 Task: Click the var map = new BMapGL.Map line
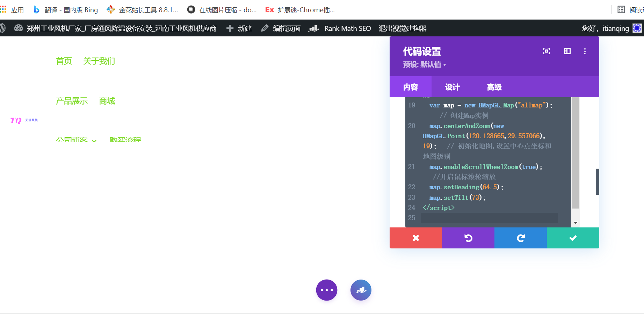[491, 105]
